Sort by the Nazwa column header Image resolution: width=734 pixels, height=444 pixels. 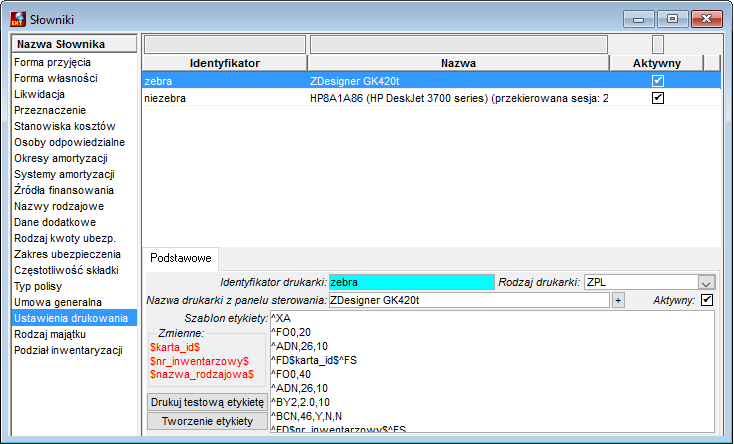458,63
